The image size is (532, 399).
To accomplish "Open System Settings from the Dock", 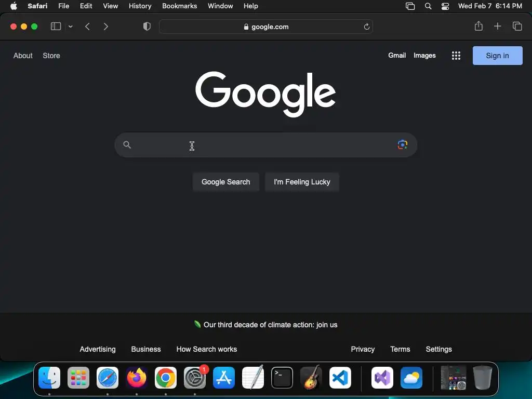I will coord(195,378).
